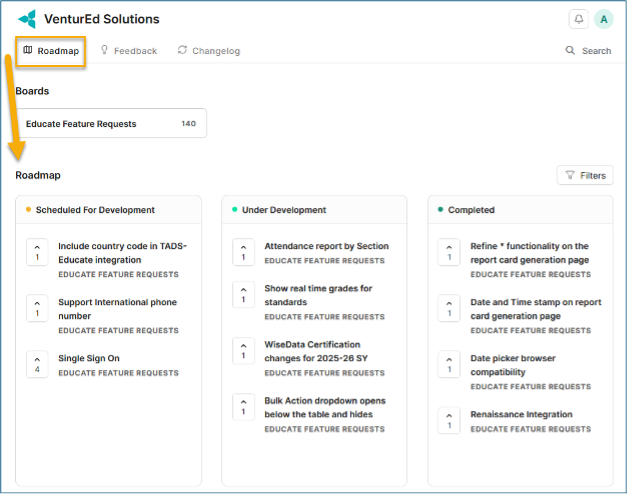The image size is (628, 494).
Task: Open WiseData Certification changes for 2025-26 SY
Action: coord(316,351)
